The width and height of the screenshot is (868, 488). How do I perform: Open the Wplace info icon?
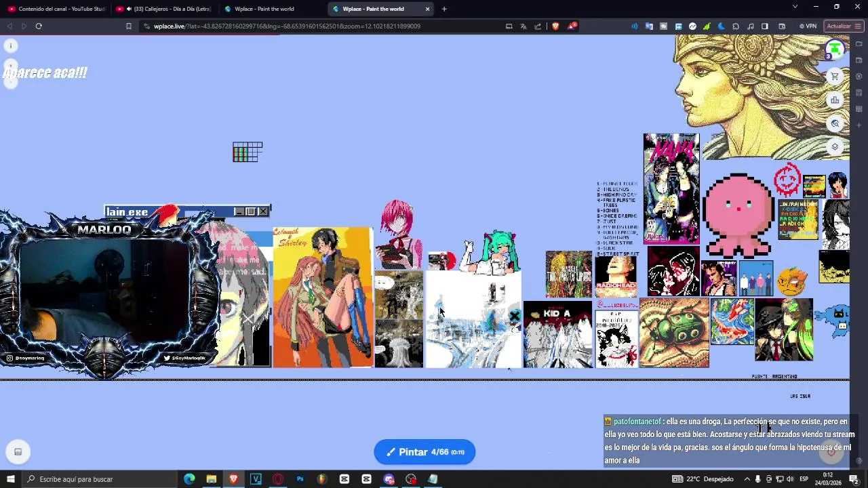(11, 46)
